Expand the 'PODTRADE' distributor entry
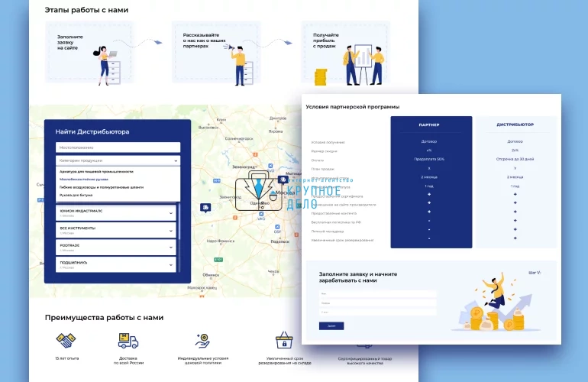The image size is (588, 382). pyautogui.click(x=116, y=248)
